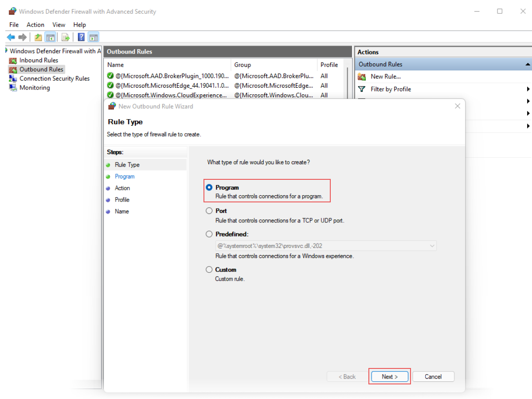Click the Next button in the wizard
The image size is (532, 399).
tap(389, 376)
